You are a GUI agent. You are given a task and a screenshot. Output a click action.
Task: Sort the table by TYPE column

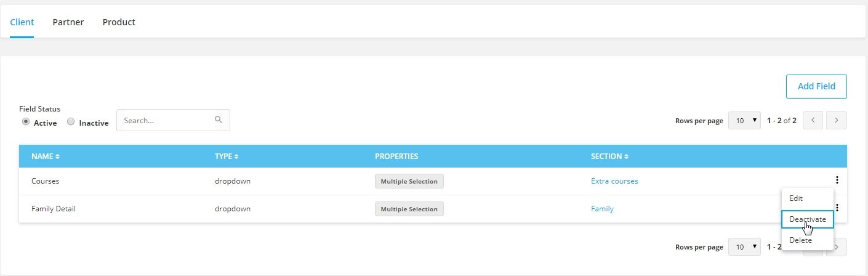tap(227, 156)
